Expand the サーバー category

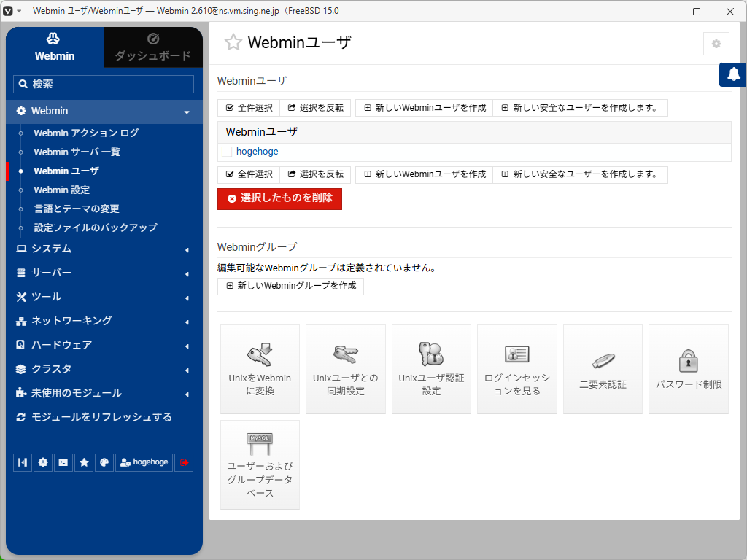(x=104, y=273)
